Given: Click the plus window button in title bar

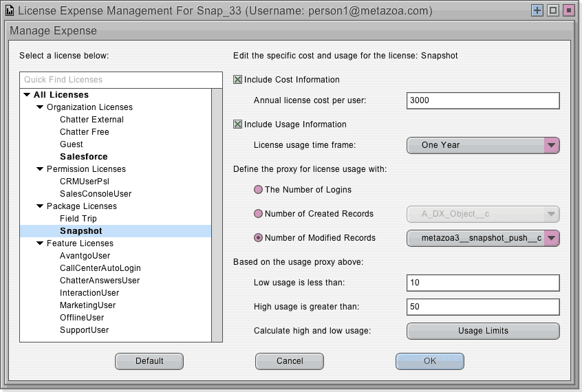Looking at the screenshot, I should point(537,10).
